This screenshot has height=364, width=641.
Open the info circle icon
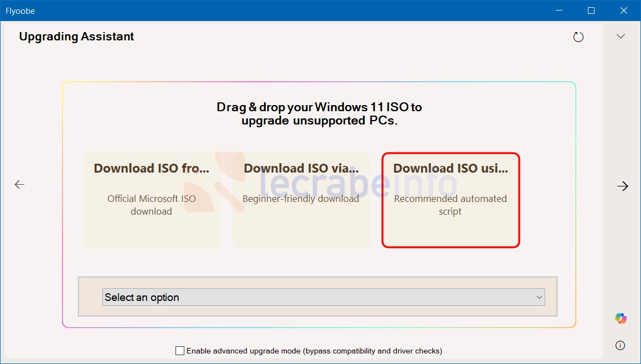point(620,346)
